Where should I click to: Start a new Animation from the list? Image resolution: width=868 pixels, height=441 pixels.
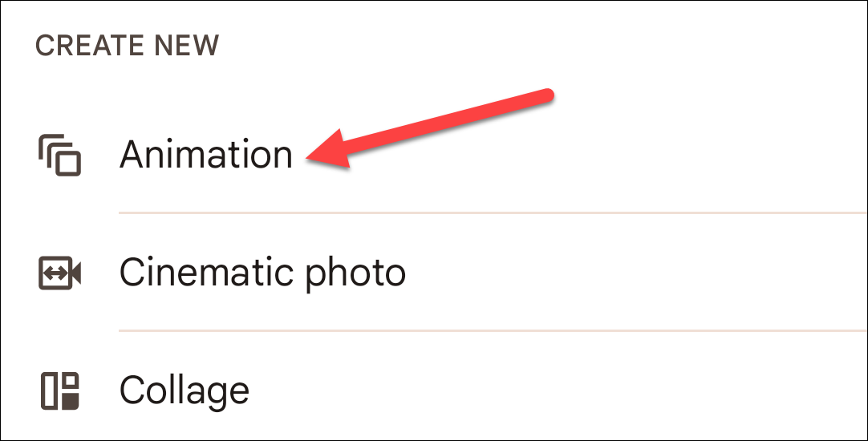pyautogui.click(x=205, y=155)
